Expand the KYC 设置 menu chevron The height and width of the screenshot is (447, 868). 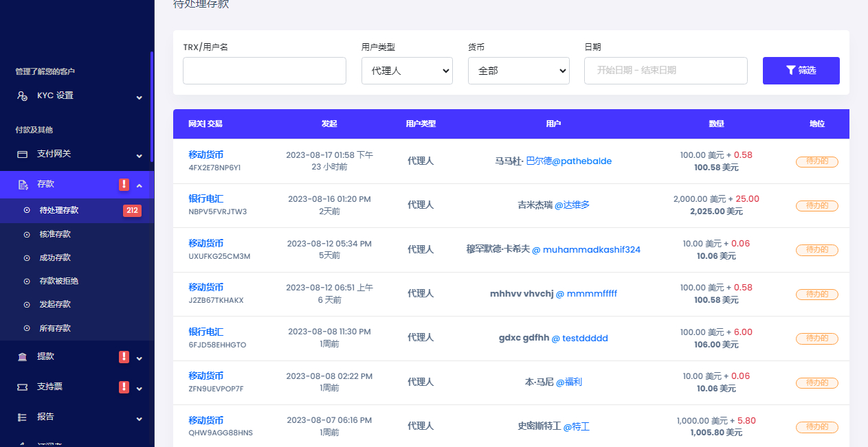tap(140, 97)
